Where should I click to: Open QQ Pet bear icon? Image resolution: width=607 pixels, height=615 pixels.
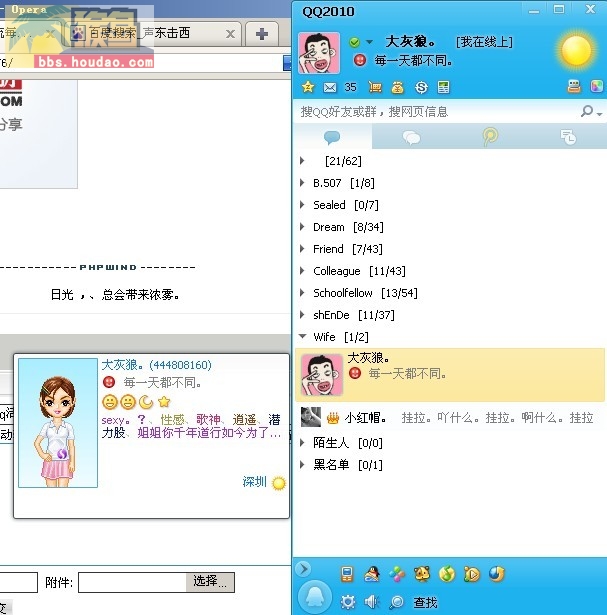(422, 574)
